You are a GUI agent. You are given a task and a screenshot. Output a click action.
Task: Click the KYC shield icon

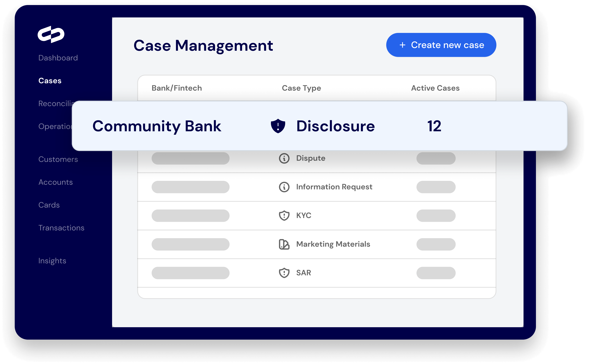284,215
